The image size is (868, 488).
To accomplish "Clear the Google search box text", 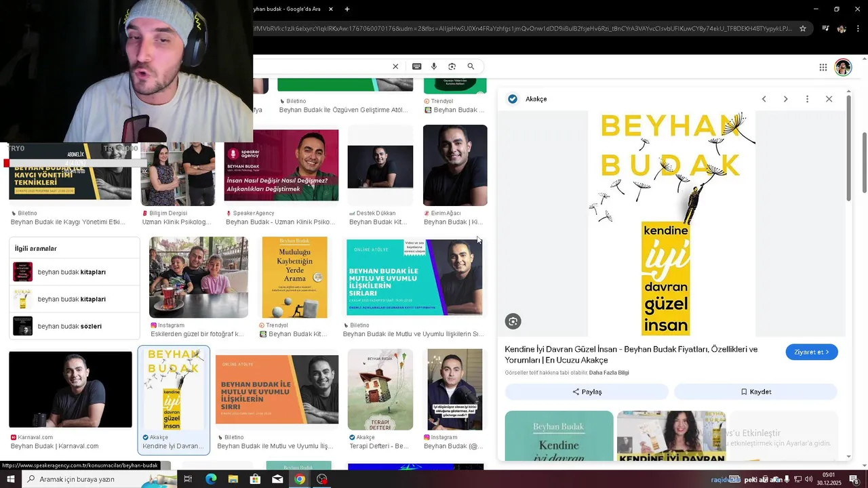I will (395, 66).
